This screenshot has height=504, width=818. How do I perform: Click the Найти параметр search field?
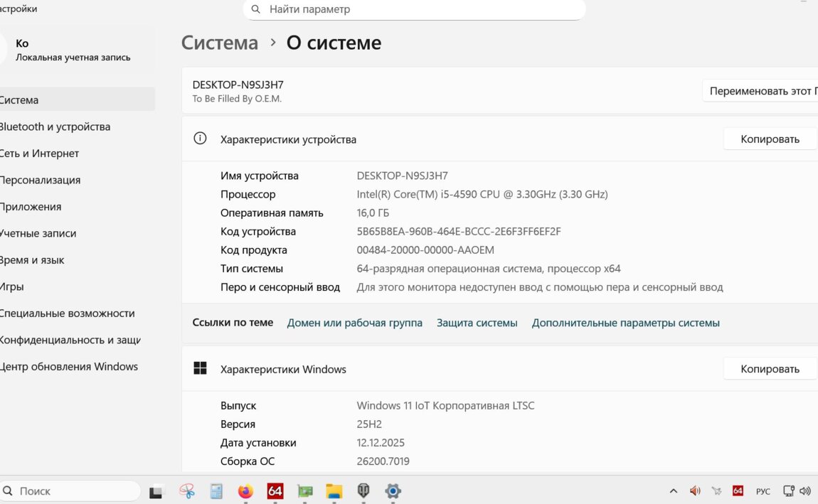(x=420, y=9)
